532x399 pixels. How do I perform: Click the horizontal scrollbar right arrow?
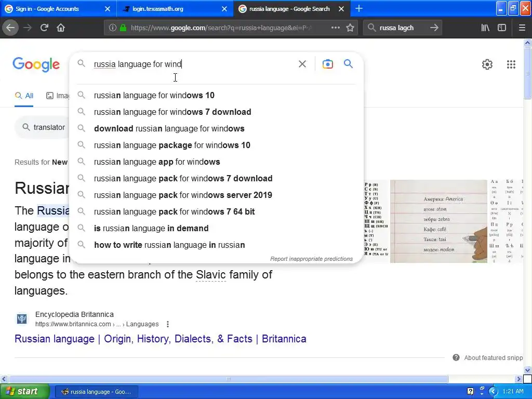[x=518, y=379]
